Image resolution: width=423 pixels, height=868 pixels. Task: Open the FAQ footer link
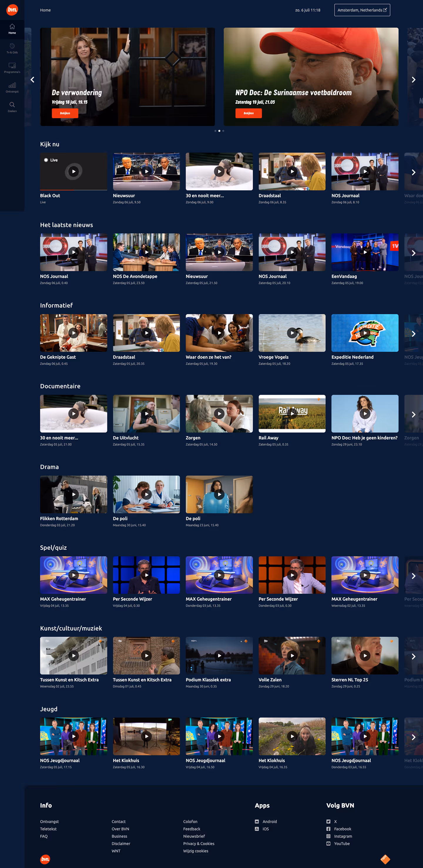(x=44, y=836)
